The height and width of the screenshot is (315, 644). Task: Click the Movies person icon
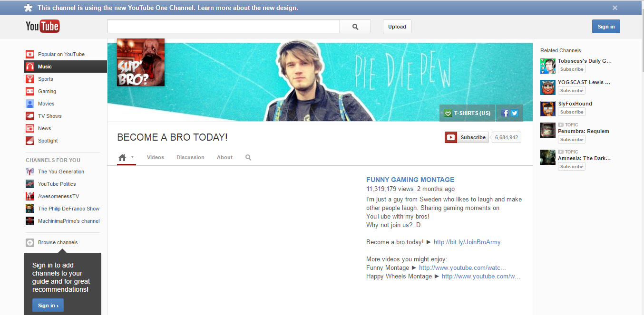pos(30,104)
